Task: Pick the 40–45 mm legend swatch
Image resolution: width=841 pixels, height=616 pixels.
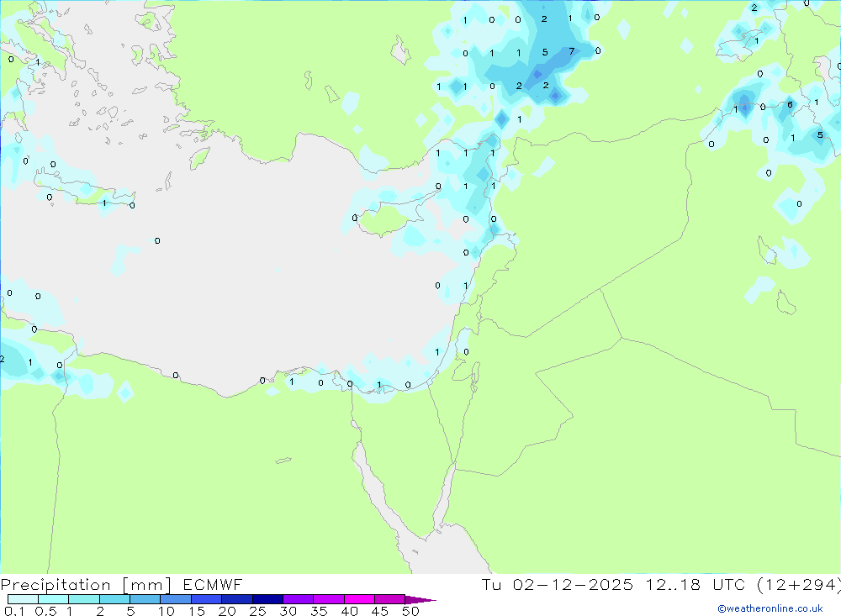Action: point(359,599)
